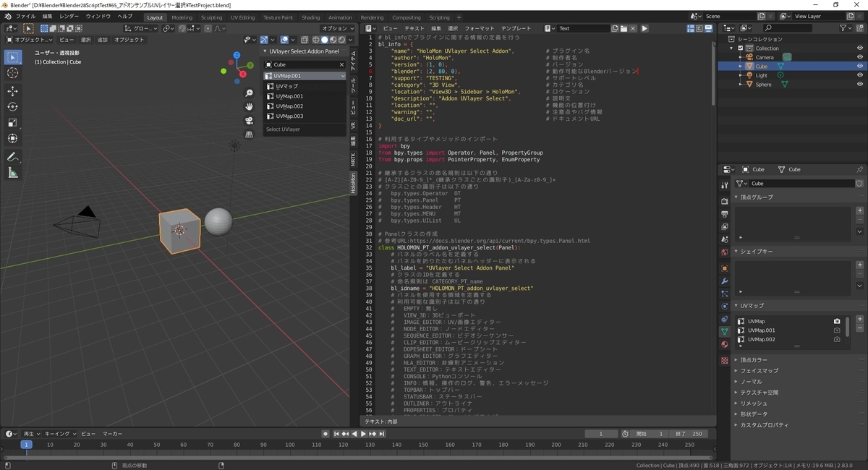868x470 pixels.
Task: Hide Sphere in outliner viewport
Action: coord(859,85)
